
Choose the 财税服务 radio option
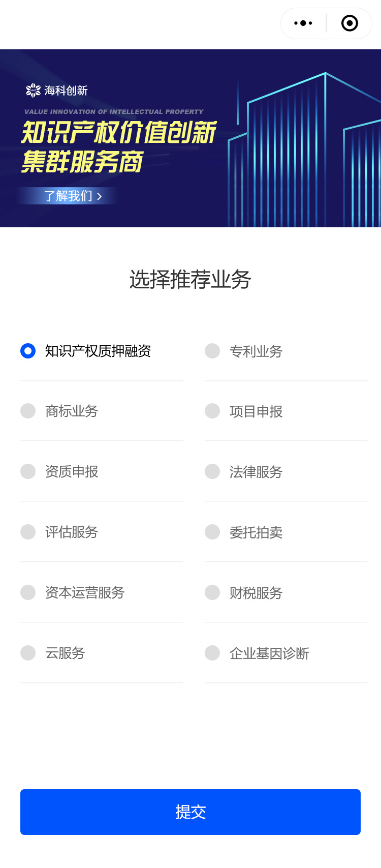212,592
